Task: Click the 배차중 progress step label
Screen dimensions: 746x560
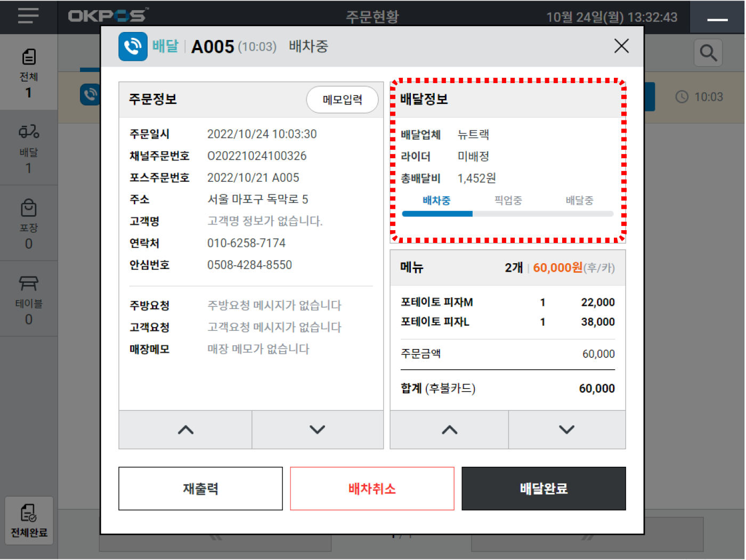Action: click(x=436, y=201)
